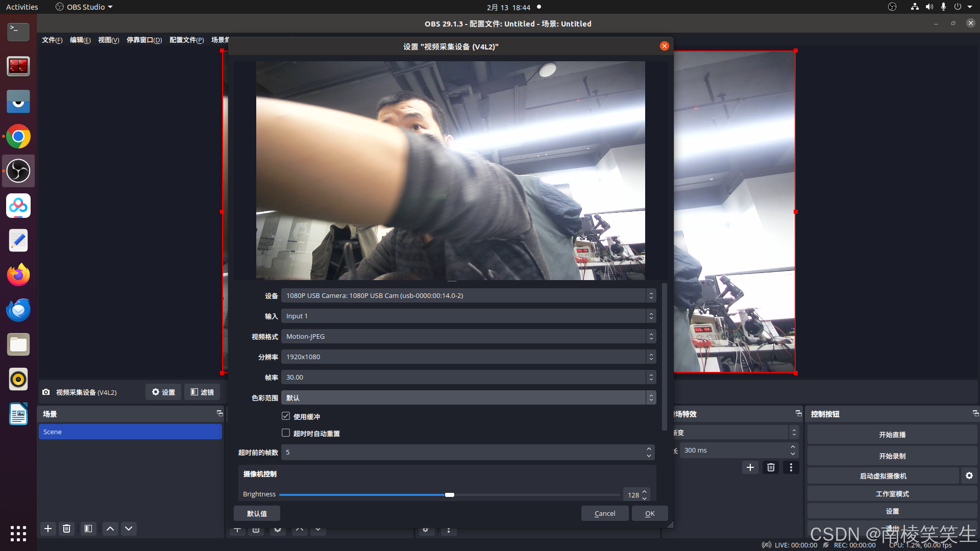This screenshot has width=980, height=551.
Task: Open the 分辨率 1920x1080 dropdown
Action: 468,357
